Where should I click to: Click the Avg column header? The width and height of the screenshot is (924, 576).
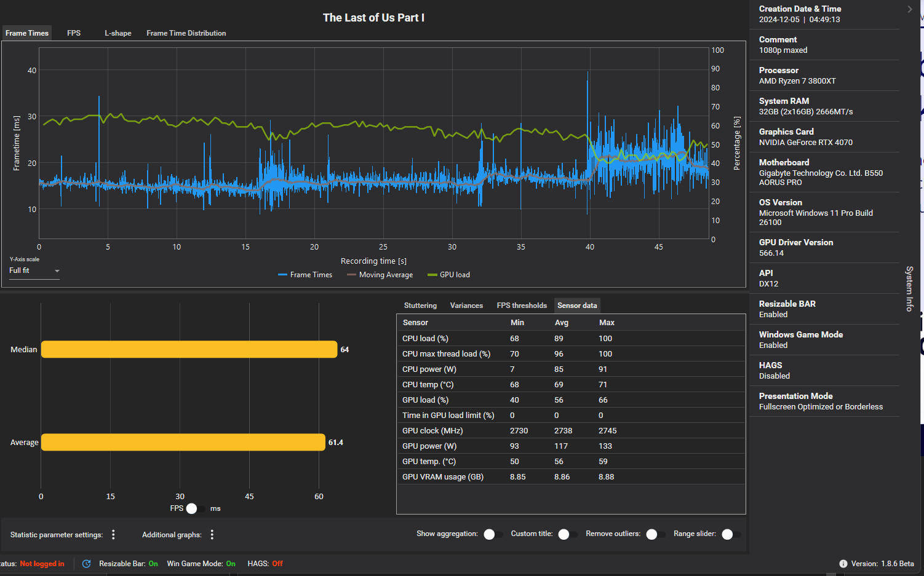tap(562, 323)
